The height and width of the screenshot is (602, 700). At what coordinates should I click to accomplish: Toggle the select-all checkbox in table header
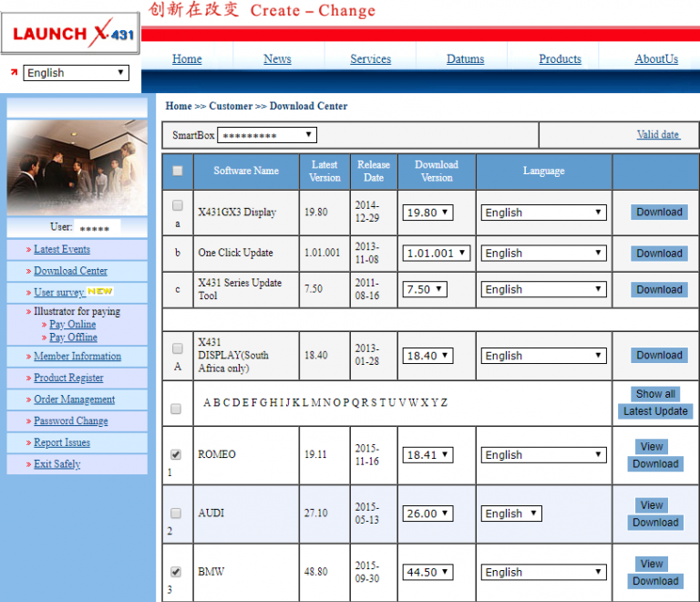(177, 171)
